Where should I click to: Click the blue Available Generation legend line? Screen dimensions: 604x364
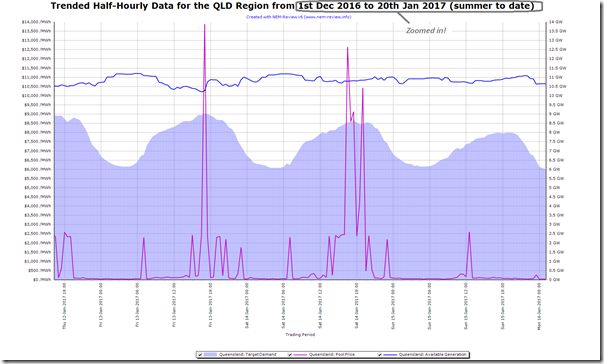coord(390,355)
